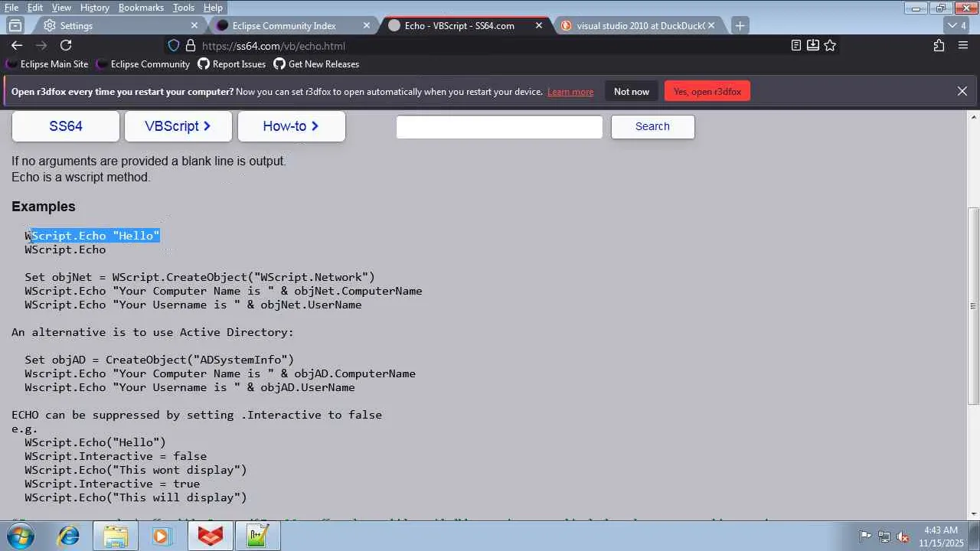
Task: Open the Bookmarks menu
Action: (x=141, y=8)
